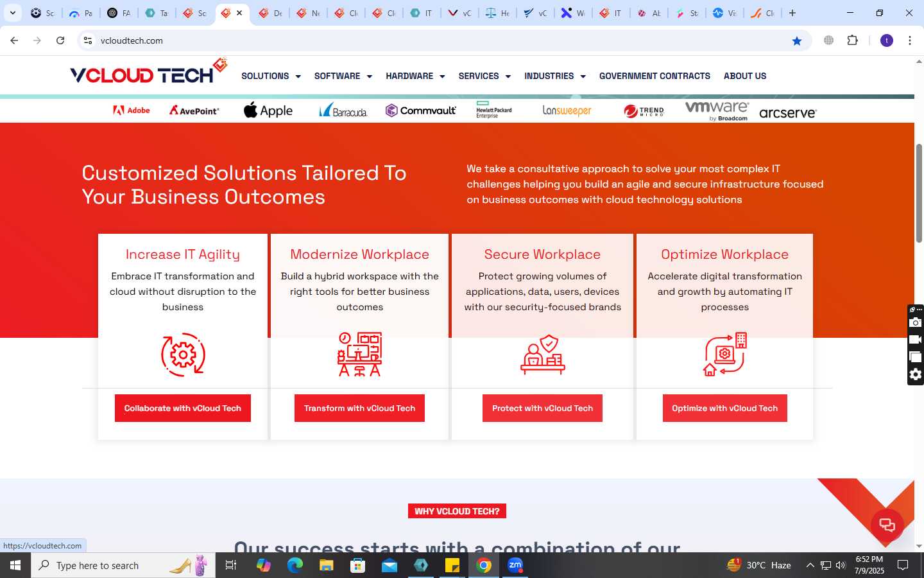Open the Chrome extensions puzzle icon
Viewport: 924px width, 578px height.
852,40
